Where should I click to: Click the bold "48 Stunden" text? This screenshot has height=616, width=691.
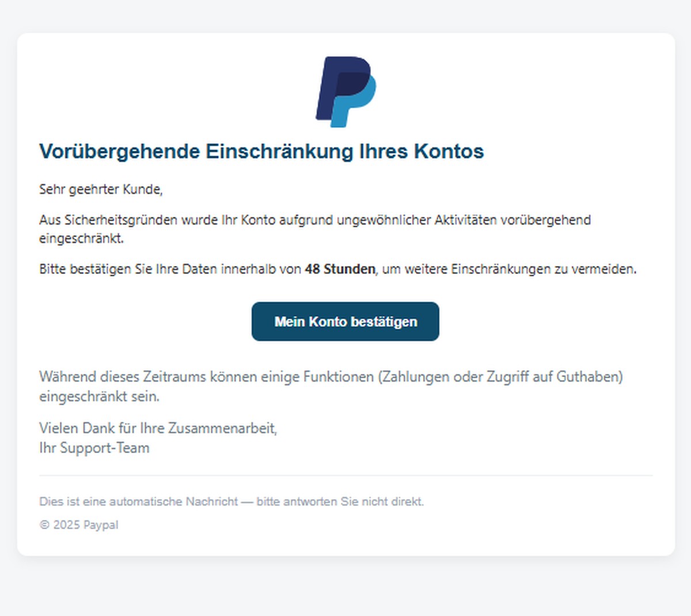340,269
